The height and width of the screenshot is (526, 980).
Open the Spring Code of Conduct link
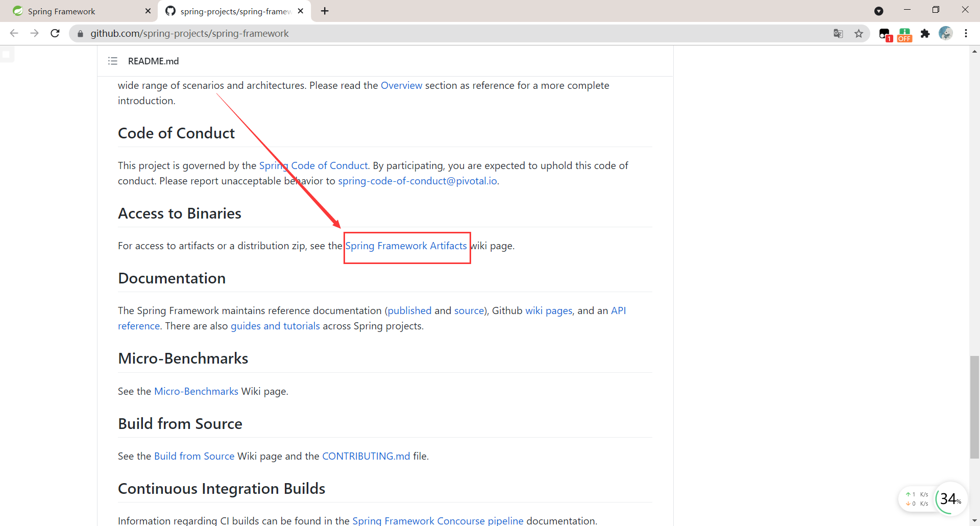tap(313, 165)
